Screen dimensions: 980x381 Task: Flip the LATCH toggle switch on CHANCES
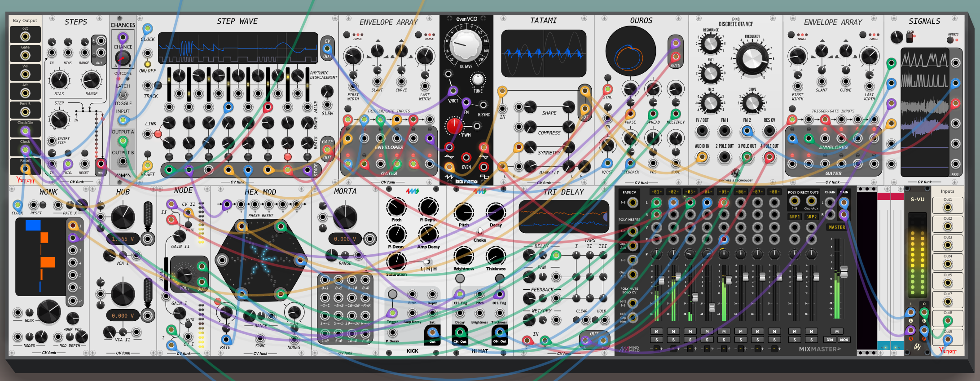pyautogui.click(x=123, y=94)
